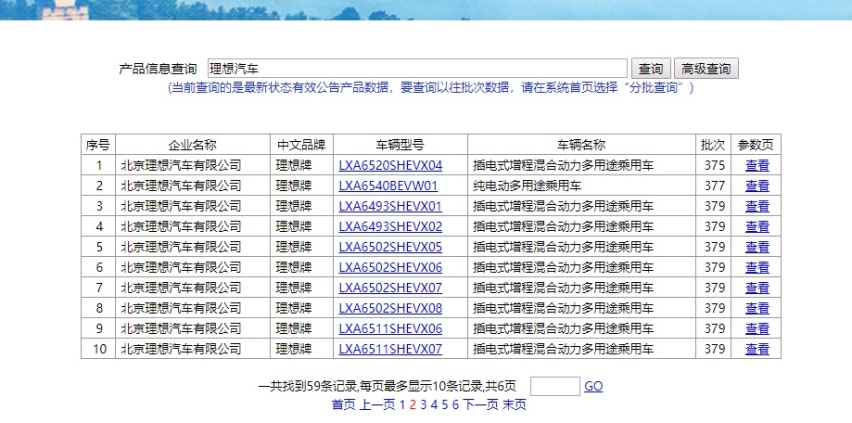Click the 产品信息查询 label
The width and height of the screenshot is (852, 423).
(x=158, y=69)
